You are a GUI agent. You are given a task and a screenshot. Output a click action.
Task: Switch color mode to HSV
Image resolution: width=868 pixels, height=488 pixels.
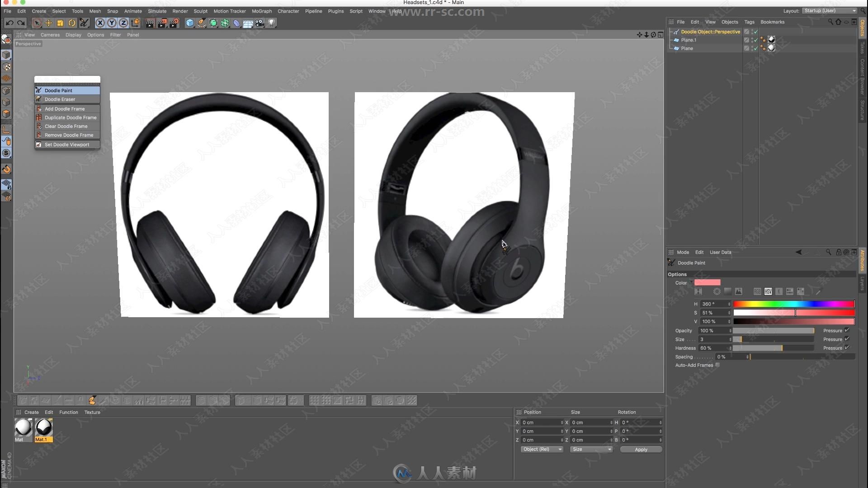coord(768,291)
